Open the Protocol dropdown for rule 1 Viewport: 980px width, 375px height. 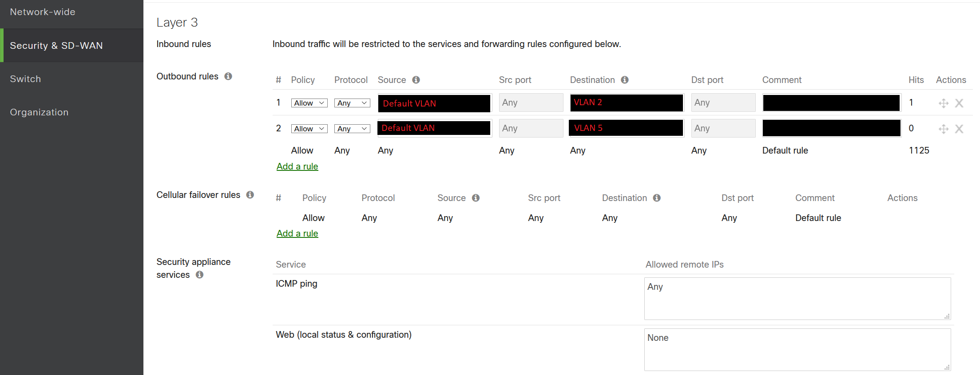coord(352,103)
